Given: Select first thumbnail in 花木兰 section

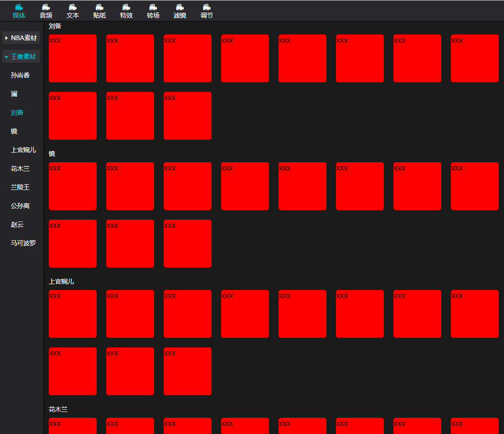Looking at the screenshot, I should [x=73, y=426].
